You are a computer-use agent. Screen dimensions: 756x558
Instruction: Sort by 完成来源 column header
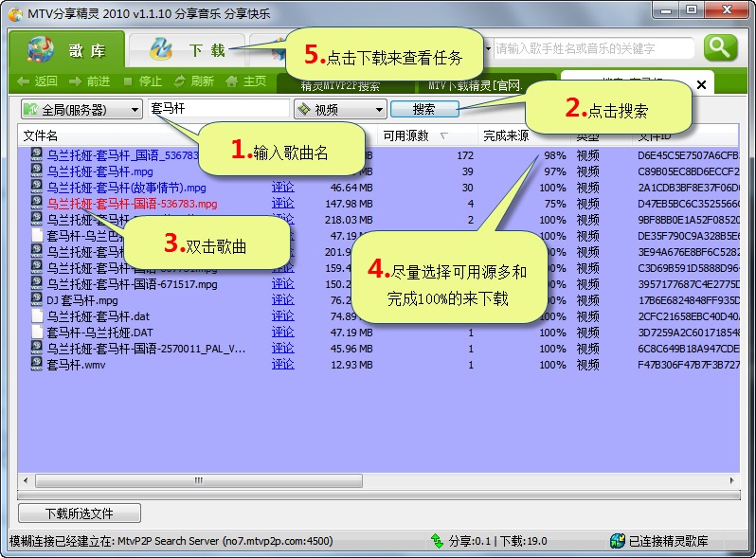(x=506, y=136)
